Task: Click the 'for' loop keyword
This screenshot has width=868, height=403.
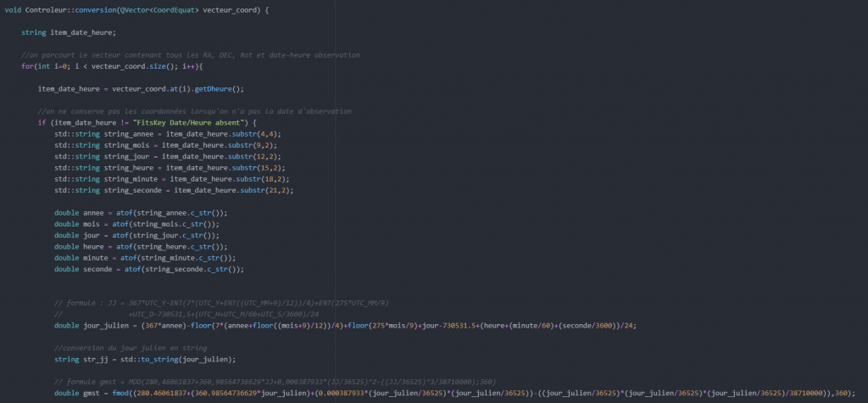Action: [27, 65]
